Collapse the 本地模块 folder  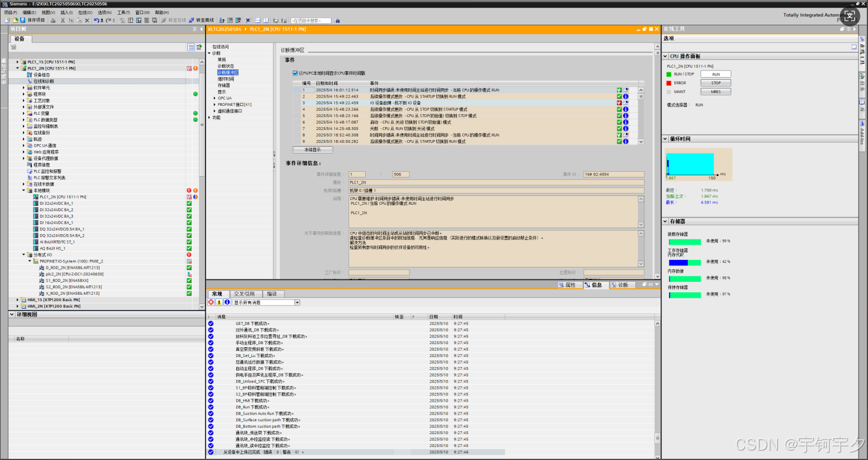(x=24, y=191)
